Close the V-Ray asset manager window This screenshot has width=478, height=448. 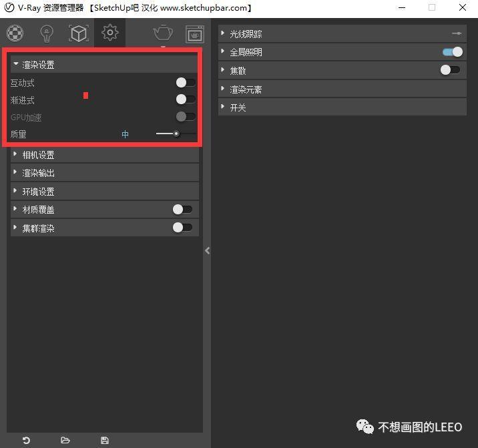463,7
